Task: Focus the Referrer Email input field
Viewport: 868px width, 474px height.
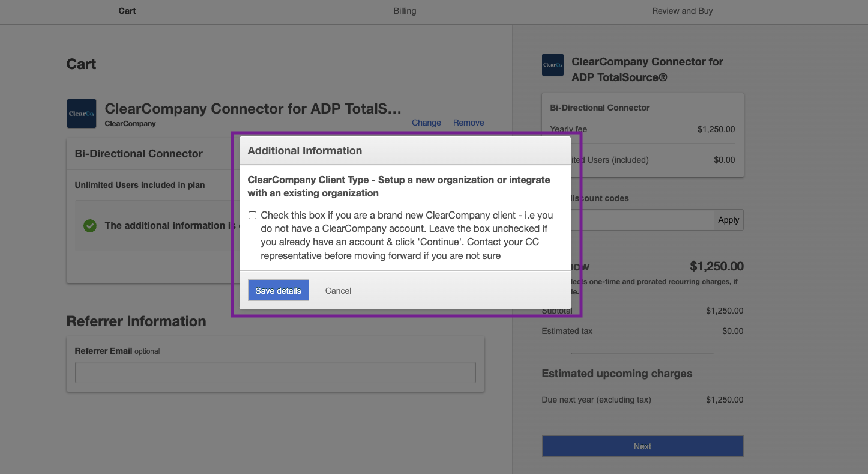Action: (x=276, y=372)
